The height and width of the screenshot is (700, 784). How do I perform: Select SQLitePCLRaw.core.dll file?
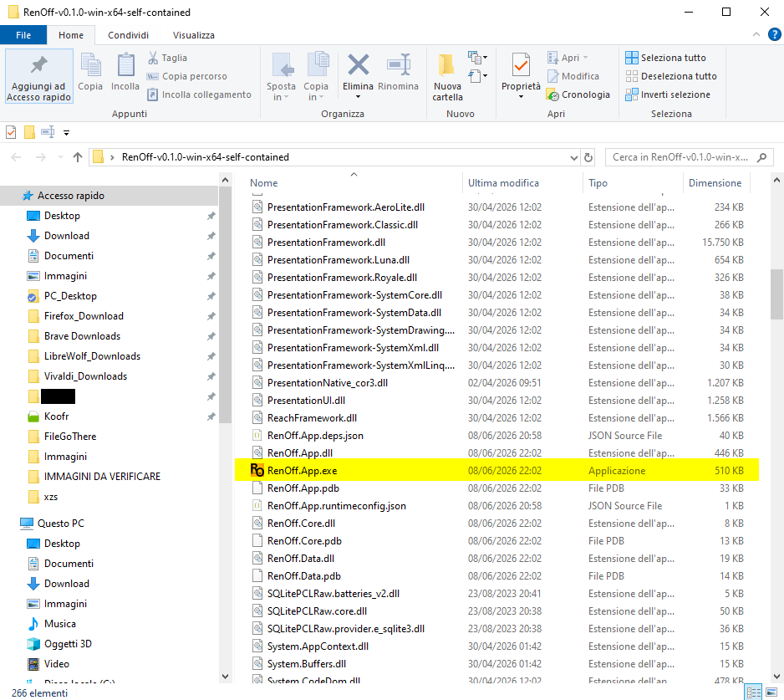(317, 611)
